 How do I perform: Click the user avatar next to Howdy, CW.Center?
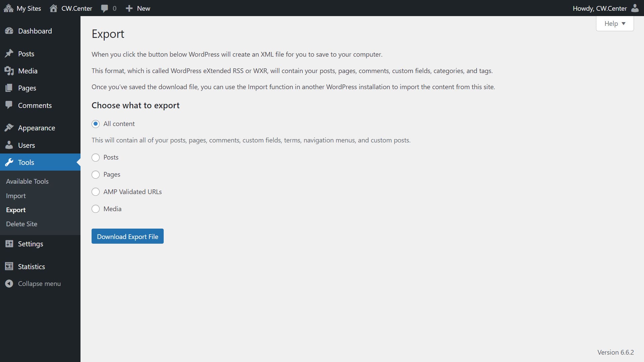[636, 8]
